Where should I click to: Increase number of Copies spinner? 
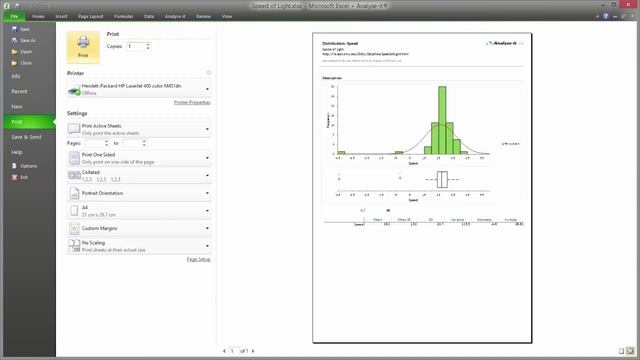(148, 44)
